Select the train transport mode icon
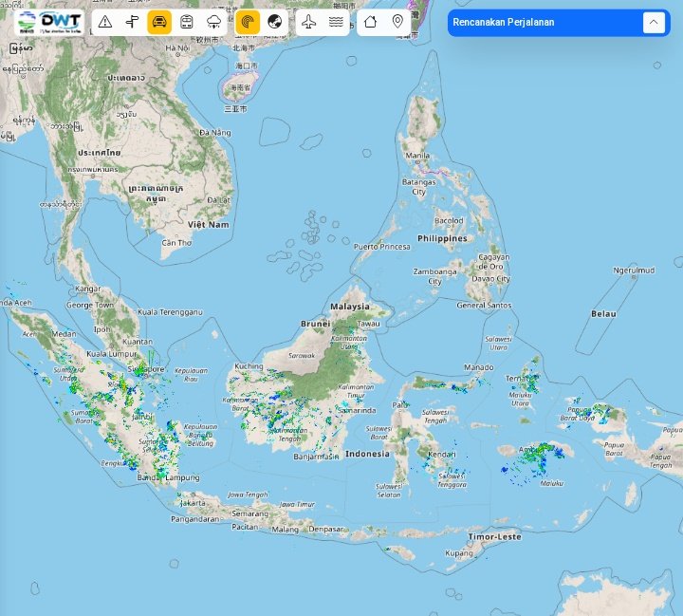The height and width of the screenshot is (616, 683). [x=187, y=22]
